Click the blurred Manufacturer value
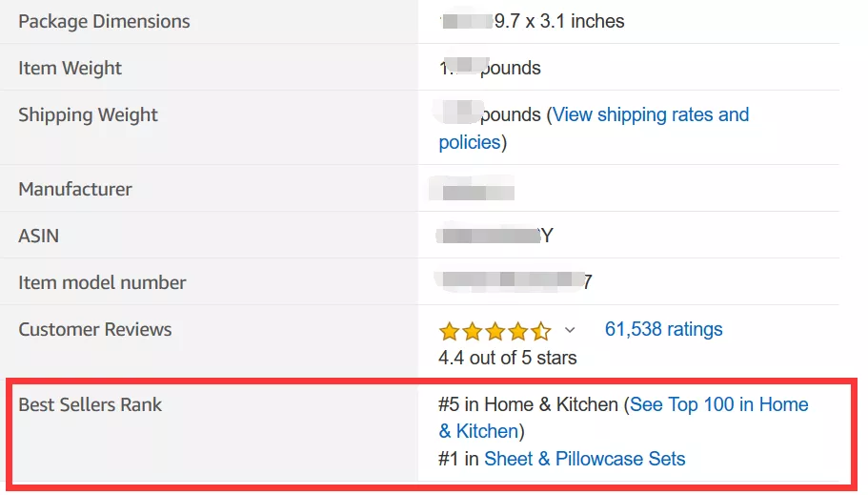 click(x=473, y=189)
